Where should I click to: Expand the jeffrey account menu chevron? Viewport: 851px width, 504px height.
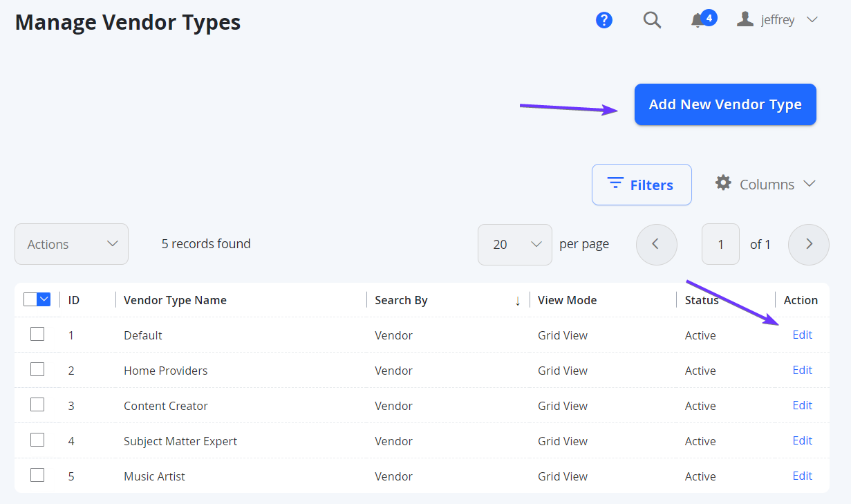tap(812, 20)
